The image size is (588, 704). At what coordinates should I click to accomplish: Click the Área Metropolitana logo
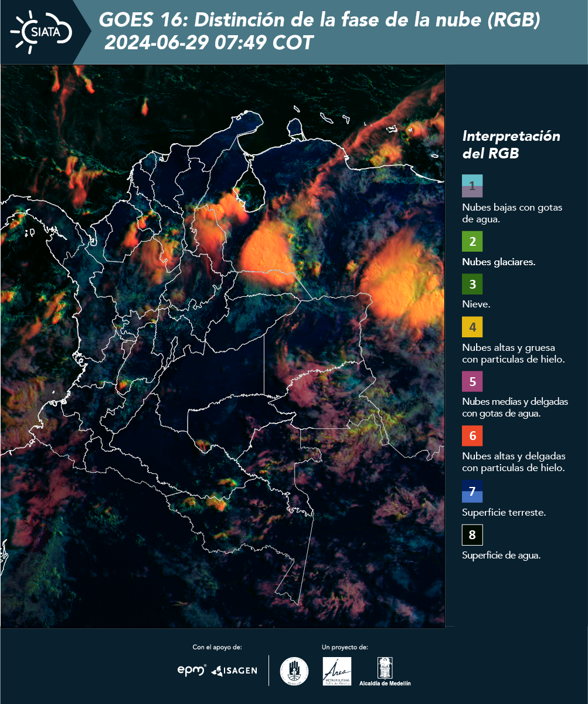click(x=337, y=671)
